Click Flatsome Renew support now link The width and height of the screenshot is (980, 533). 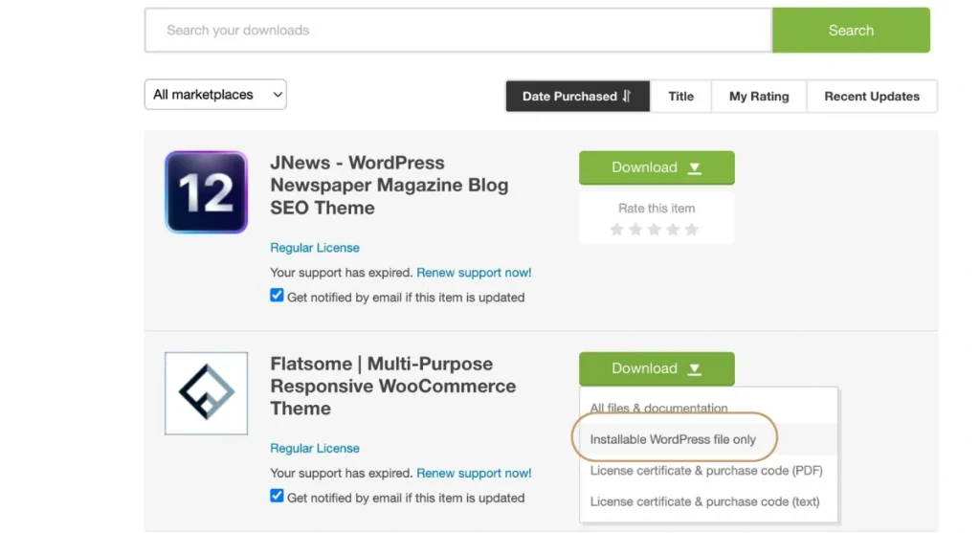pos(474,473)
